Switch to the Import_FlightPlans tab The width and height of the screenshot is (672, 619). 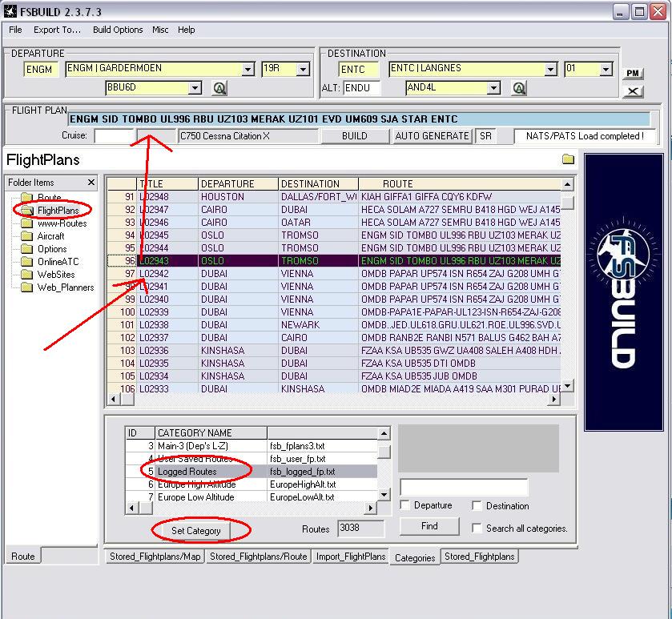tap(351, 557)
